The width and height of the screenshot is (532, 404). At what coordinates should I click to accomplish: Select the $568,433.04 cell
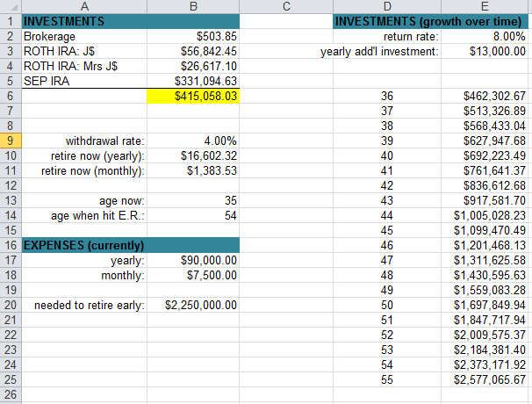[485, 126]
